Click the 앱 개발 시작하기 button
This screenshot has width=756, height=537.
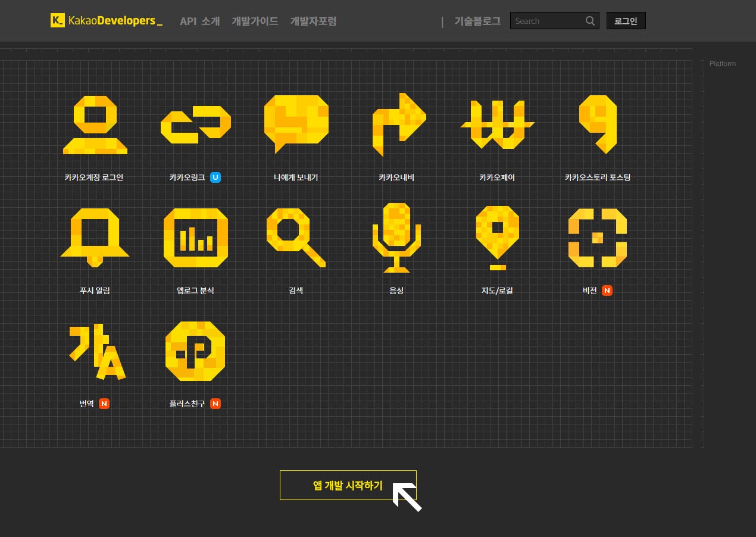click(348, 485)
